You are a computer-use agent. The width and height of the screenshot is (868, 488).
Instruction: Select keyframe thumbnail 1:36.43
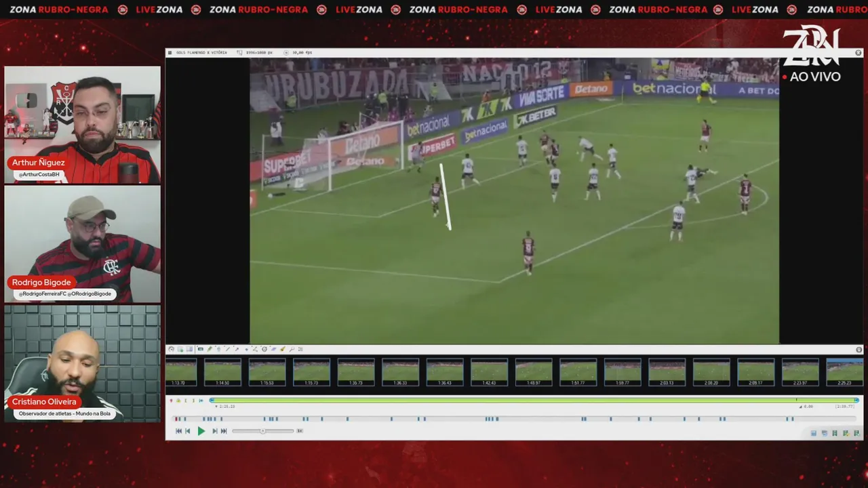(x=445, y=372)
